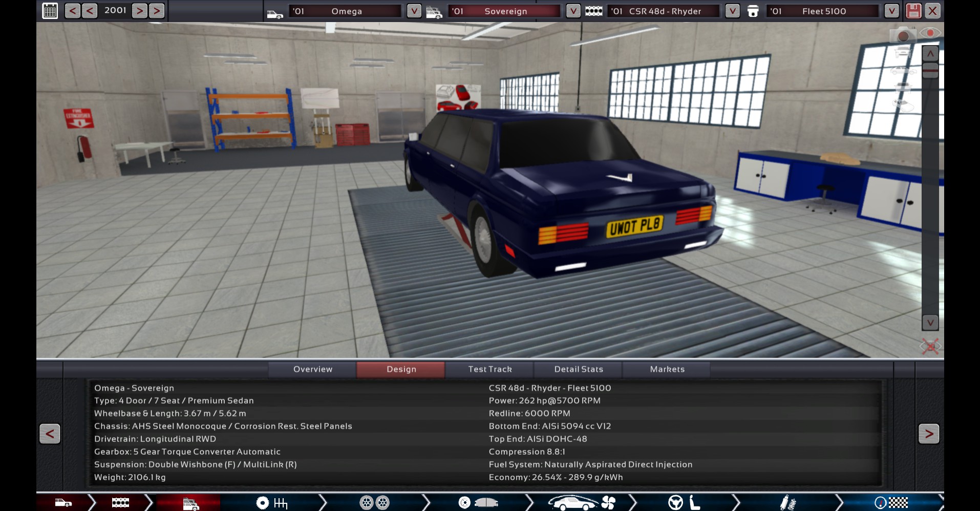Expand the Omega car model dropdown
The width and height of the screenshot is (980, 511).
pos(414,11)
